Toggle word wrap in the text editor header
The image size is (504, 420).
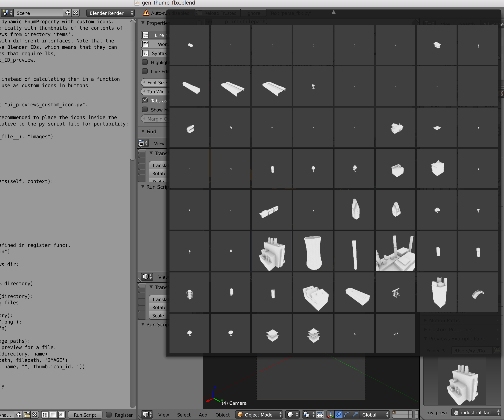[x=53, y=414]
